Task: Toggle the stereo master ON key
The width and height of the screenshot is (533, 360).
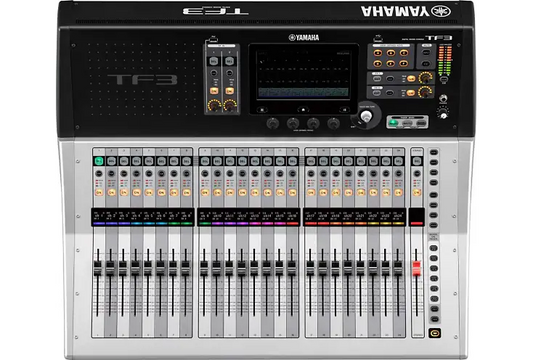Action: (417, 192)
